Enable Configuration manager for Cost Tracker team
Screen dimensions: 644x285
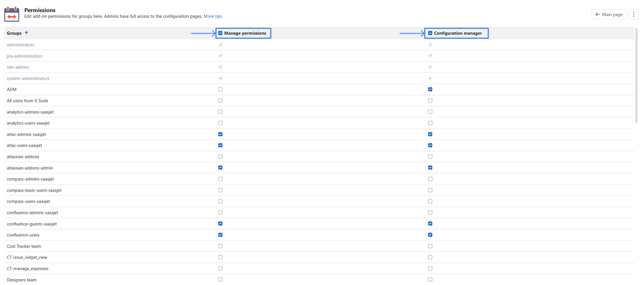point(430,246)
